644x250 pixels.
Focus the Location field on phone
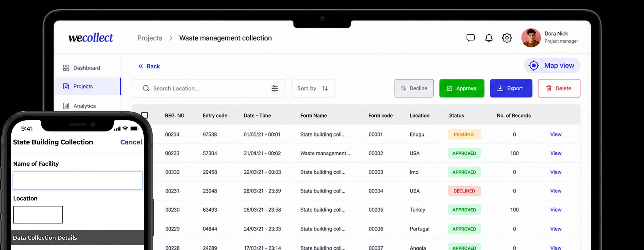click(x=38, y=215)
